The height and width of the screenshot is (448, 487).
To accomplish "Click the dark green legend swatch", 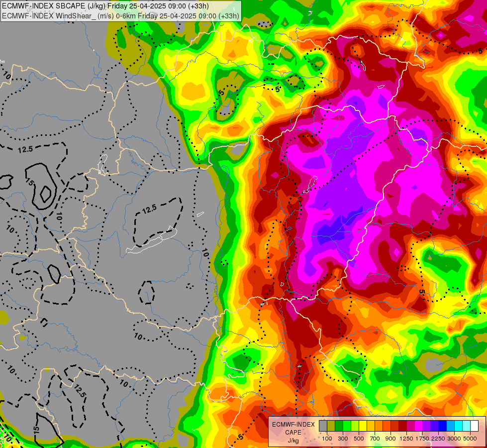I will (x=339, y=426).
